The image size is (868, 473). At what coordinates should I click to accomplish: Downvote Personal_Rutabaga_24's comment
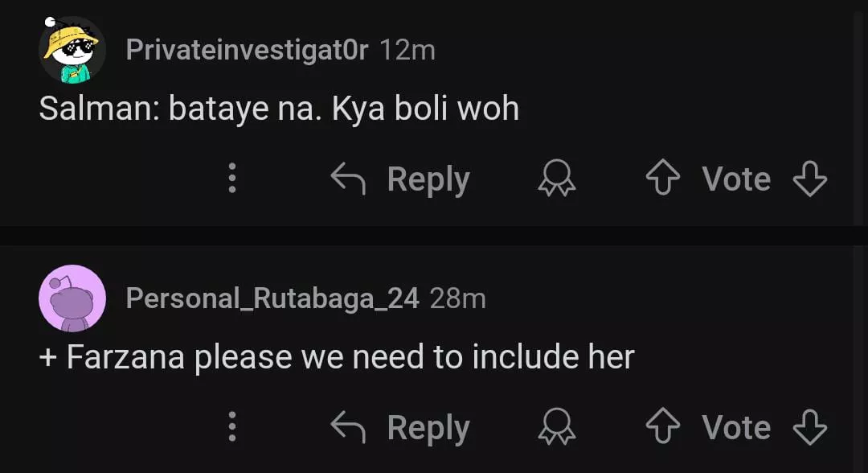pos(809,427)
